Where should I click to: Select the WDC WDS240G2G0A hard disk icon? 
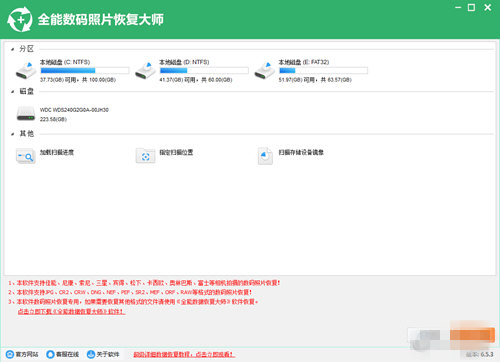26,114
